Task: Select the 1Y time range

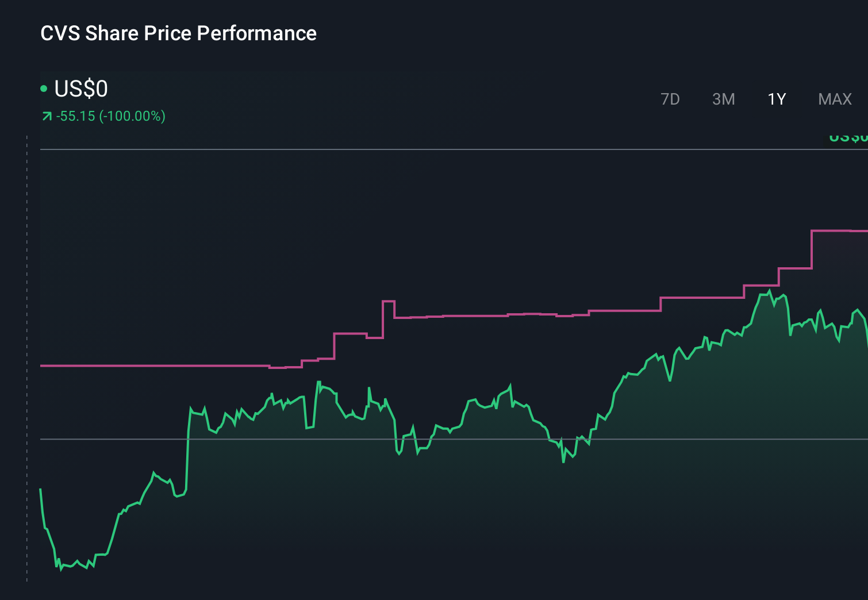Action: click(x=775, y=99)
